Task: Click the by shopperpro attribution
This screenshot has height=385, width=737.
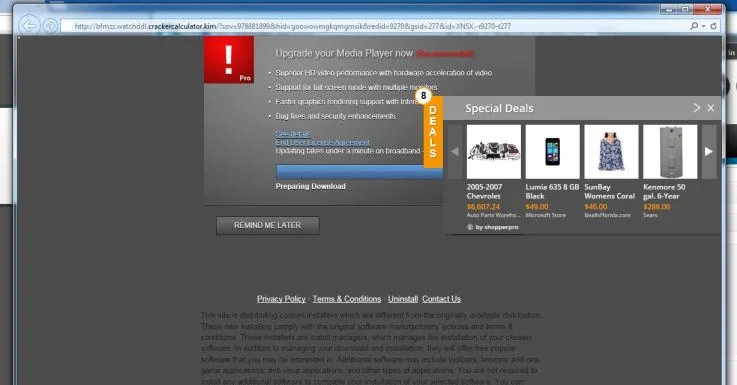Action: point(493,227)
